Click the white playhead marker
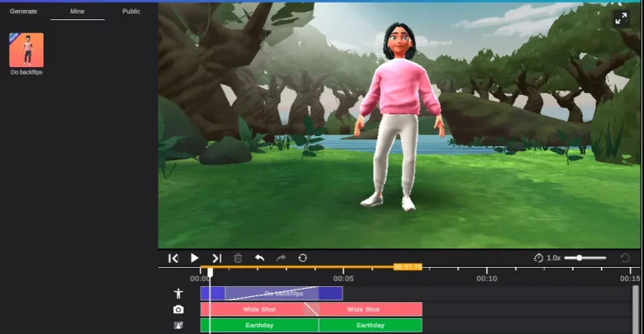 pyautogui.click(x=210, y=272)
